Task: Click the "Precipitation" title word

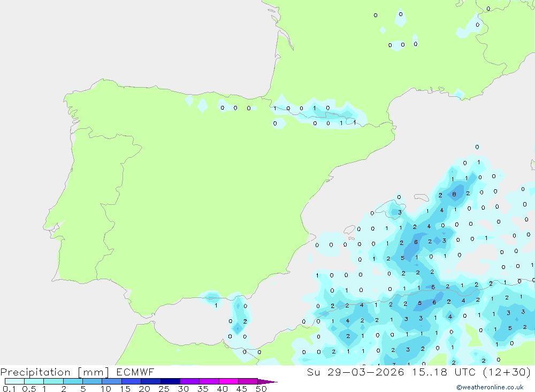Action: [x=35, y=372]
